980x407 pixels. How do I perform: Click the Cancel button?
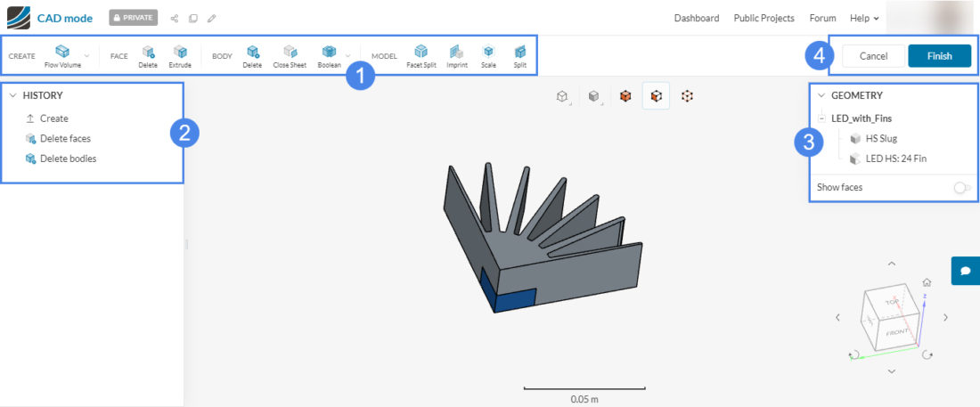[873, 56]
